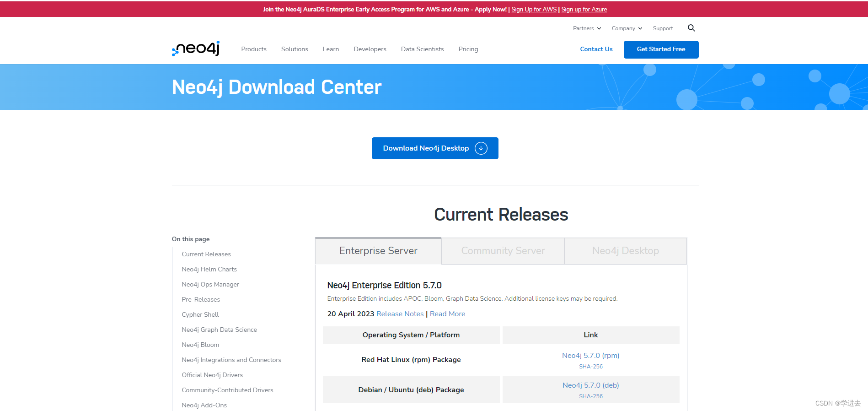The height and width of the screenshot is (411, 868).
Task: Click the download arrow circle icon
Action: (x=481, y=148)
